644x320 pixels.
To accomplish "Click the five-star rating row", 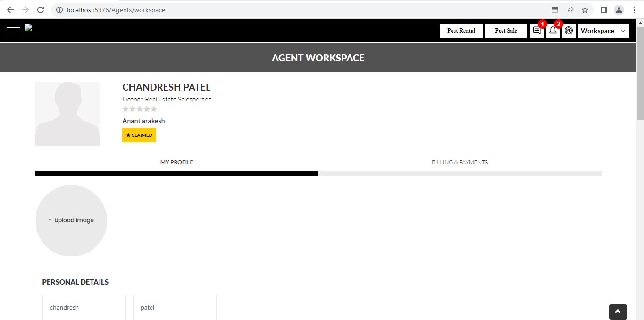I will 140,109.
